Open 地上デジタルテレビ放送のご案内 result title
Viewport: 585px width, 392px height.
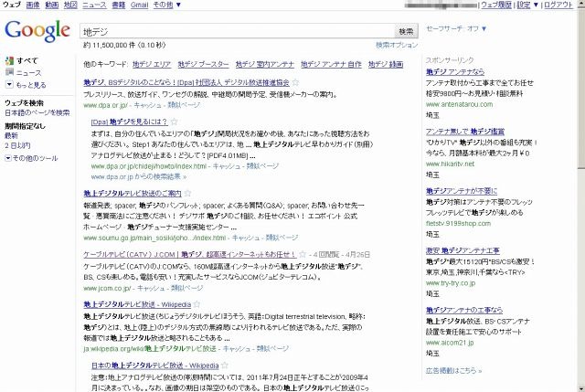pos(133,193)
